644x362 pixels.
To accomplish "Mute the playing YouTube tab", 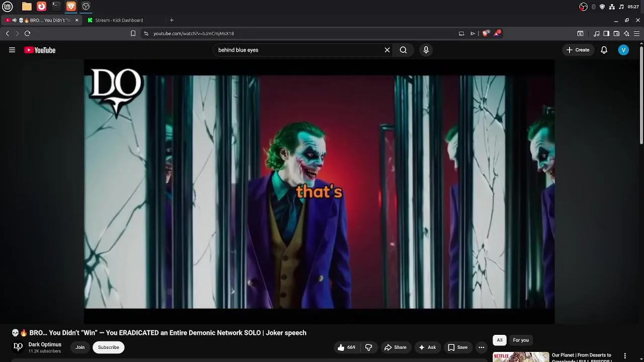I will [14, 20].
